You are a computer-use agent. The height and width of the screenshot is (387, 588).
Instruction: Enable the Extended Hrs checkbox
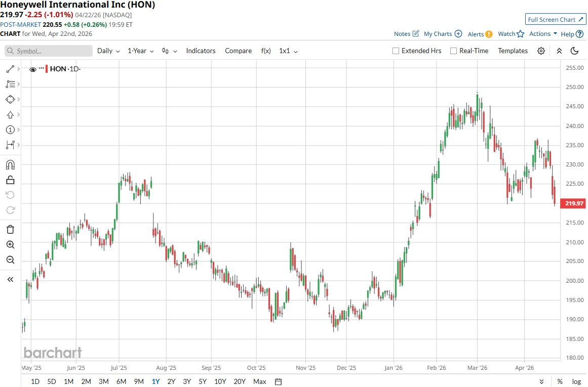coord(396,51)
